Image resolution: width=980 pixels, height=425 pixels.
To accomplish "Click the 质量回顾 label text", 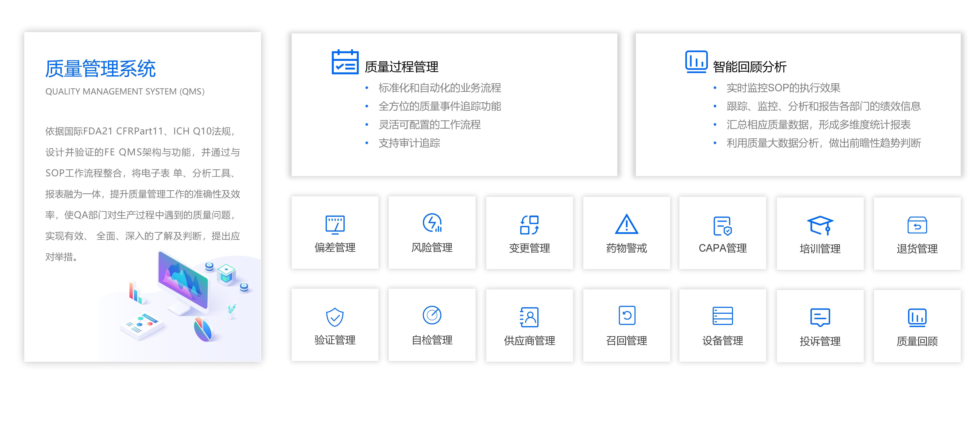I will pos(917,341).
